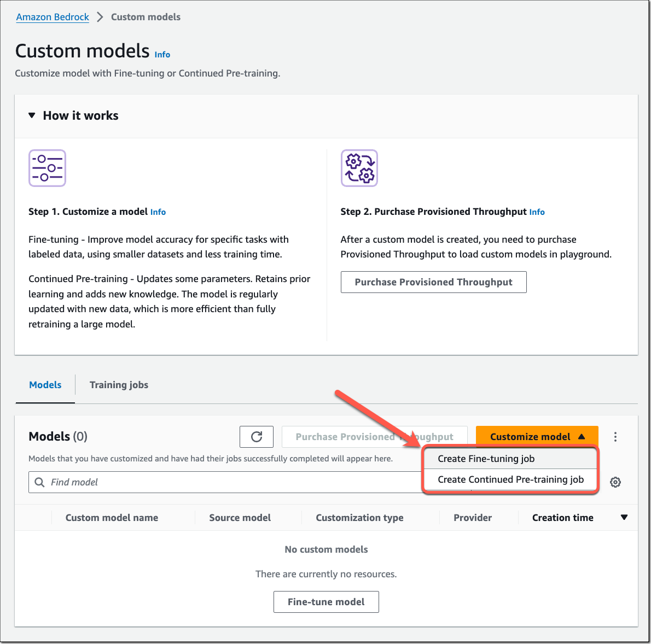Viewport: 651px width, 644px height.
Task: Switch to the Training jobs tab
Action: pos(119,385)
